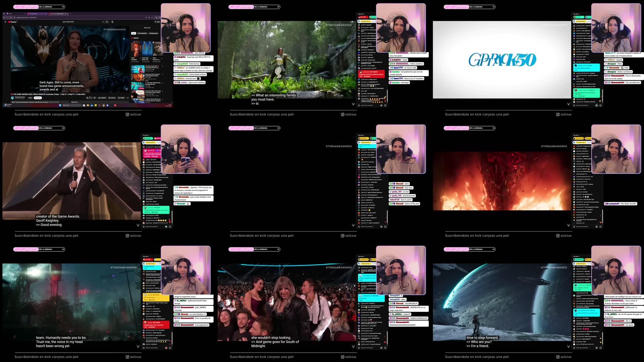The image size is (644, 362).
Task: Click the voice search microphone icon
Action: [113, 21]
